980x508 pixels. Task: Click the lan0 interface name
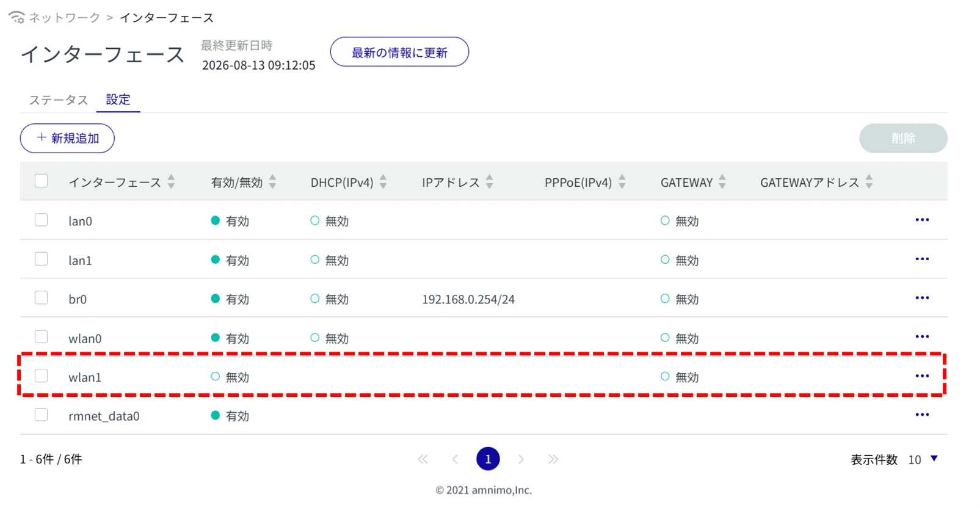point(80,221)
